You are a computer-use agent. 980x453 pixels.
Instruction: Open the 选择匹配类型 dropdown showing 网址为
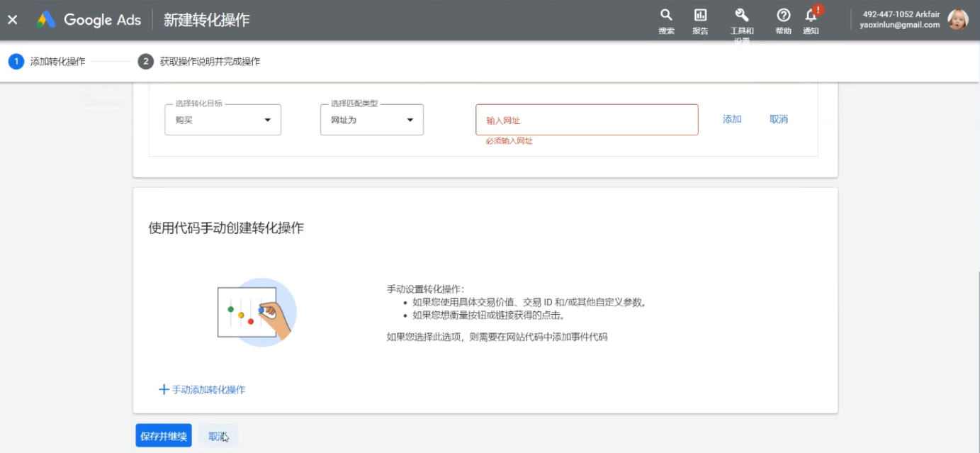371,119
